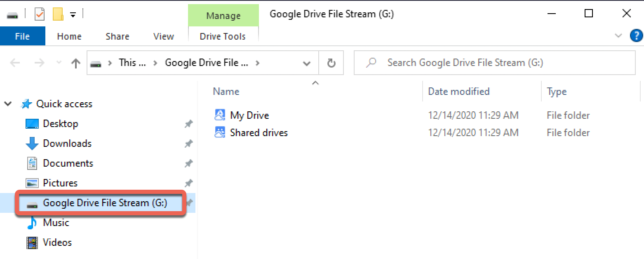Open Desktop in the navigation pane
The image size is (644, 259).
pyautogui.click(x=61, y=124)
